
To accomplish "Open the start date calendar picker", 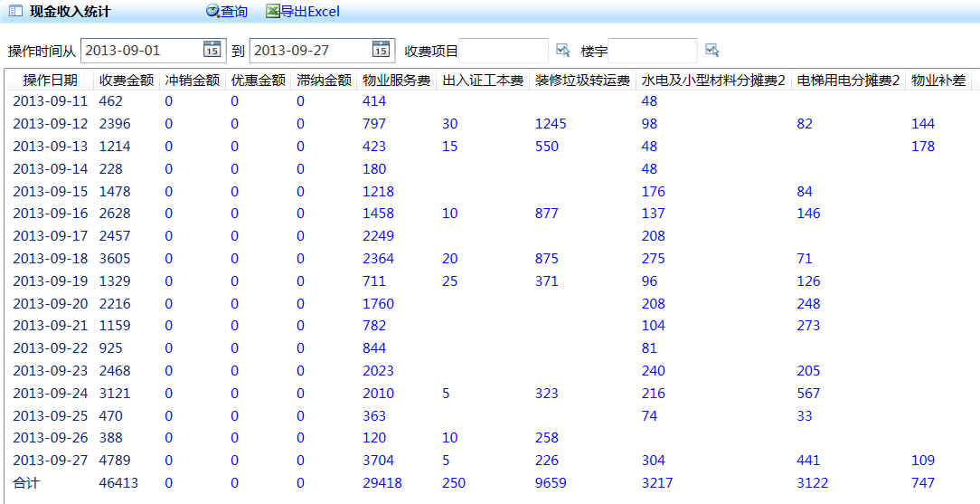I will coord(212,50).
